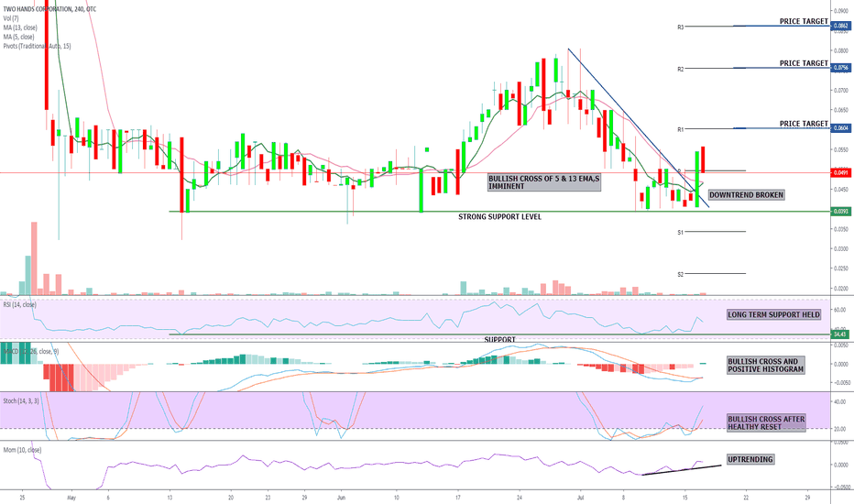Select the S2 pivot label
The image size is (854, 504).
(x=680, y=275)
